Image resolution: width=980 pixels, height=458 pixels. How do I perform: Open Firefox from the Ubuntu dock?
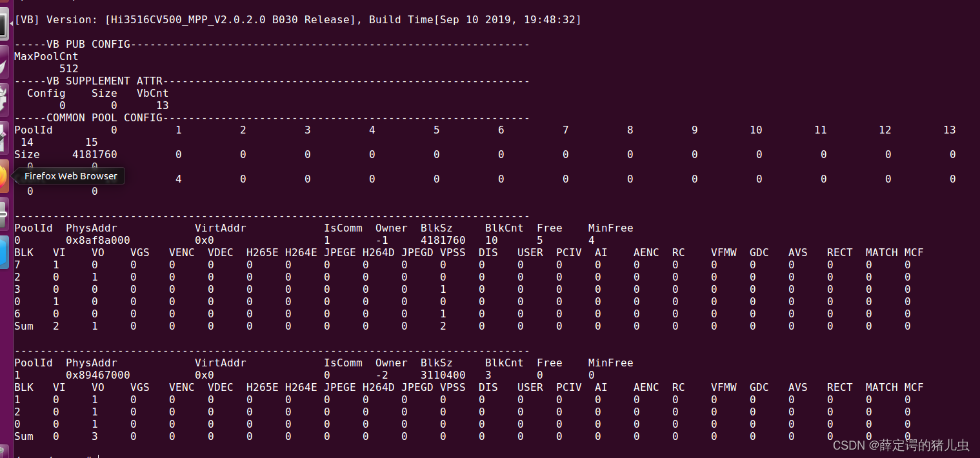[x=5, y=177]
